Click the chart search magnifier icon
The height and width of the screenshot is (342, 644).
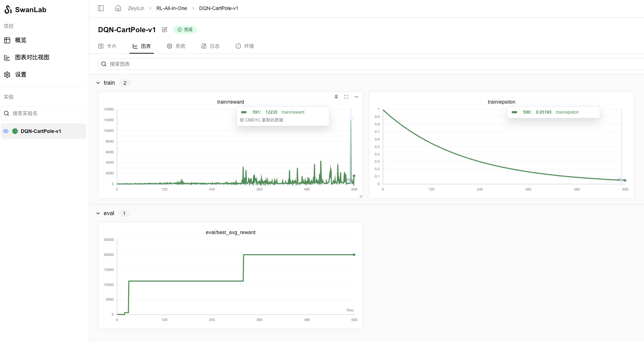click(104, 64)
